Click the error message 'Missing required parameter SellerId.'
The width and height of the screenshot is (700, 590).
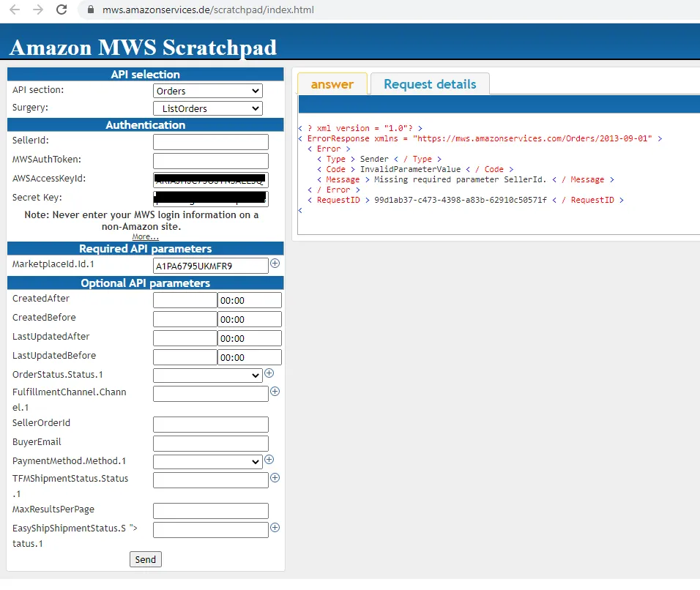pos(461,179)
